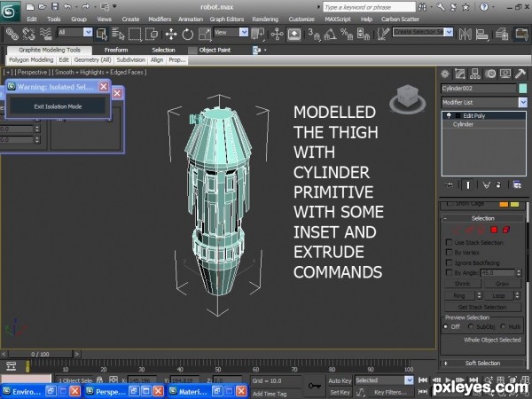The height and width of the screenshot is (399, 532).
Task: Open the Modify command panel tab
Action: coord(459,74)
